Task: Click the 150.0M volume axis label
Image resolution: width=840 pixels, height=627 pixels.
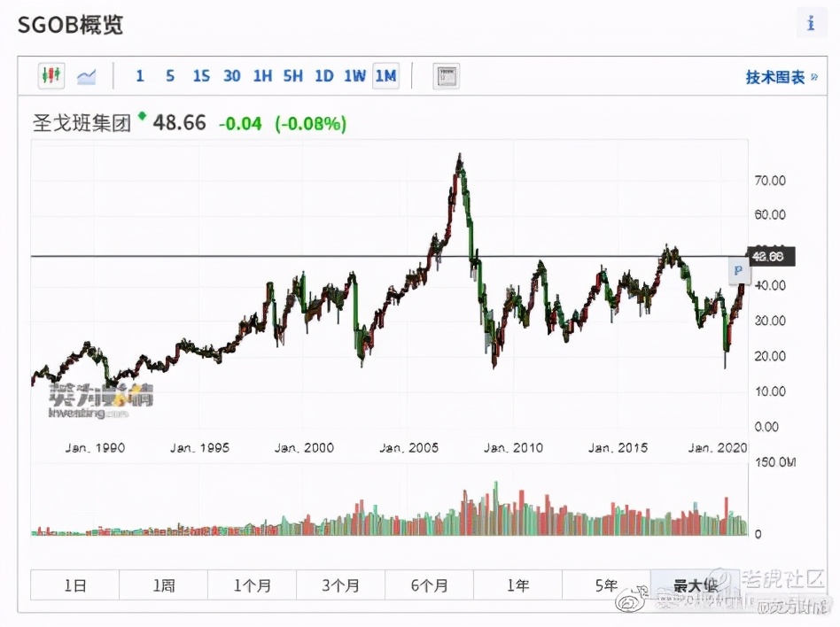Action: (x=774, y=461)
